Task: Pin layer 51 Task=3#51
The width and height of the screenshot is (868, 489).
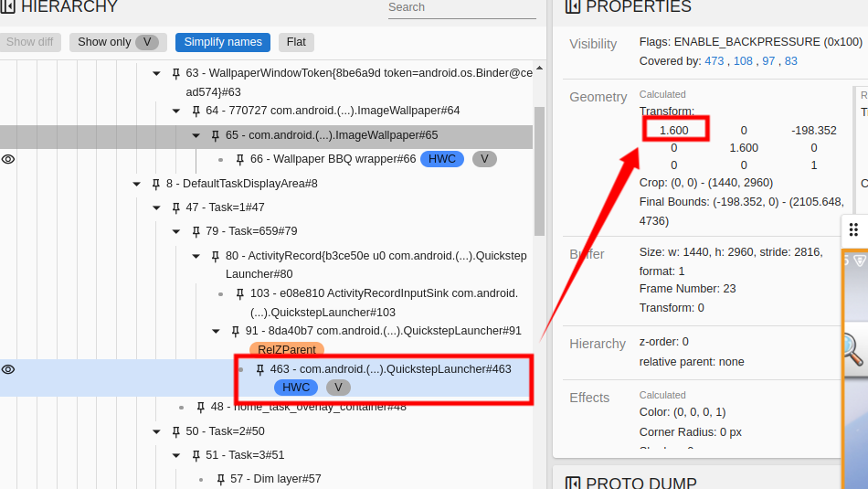Action: 196,455
